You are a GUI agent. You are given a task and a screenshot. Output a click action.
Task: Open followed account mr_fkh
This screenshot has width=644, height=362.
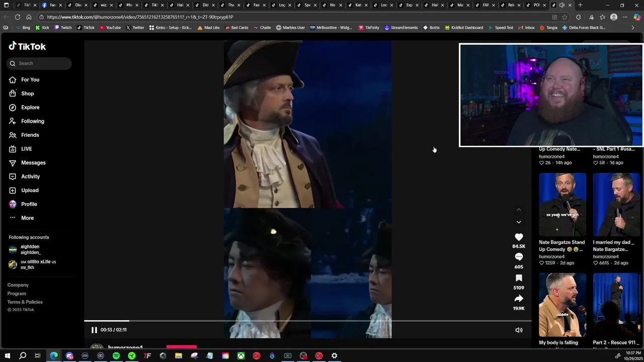coord(32,264)
